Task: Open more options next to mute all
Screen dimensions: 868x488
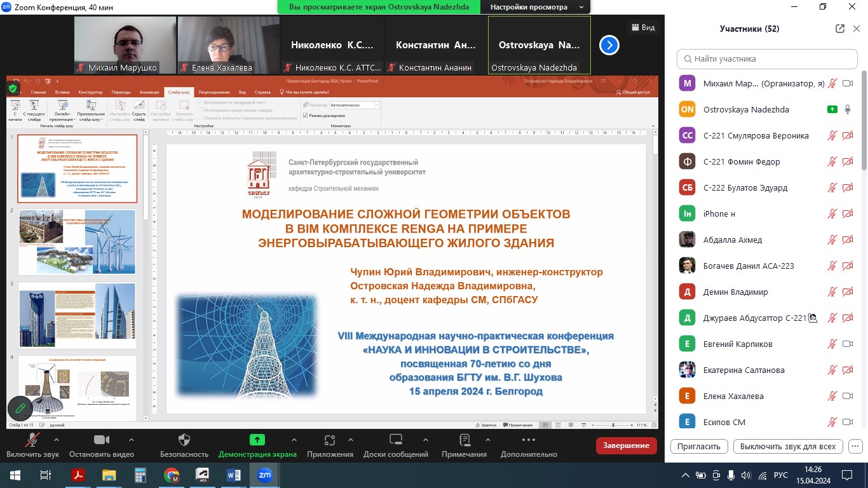Action: (855, 446)
